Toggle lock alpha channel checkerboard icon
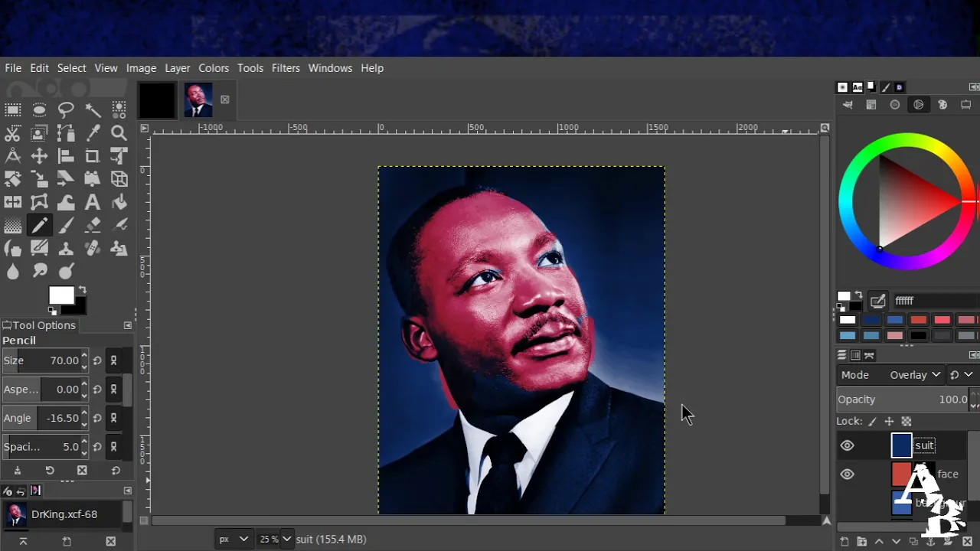The height and width of the screenshot is (551, 980). pyautogui.click(x=906, y=422)
